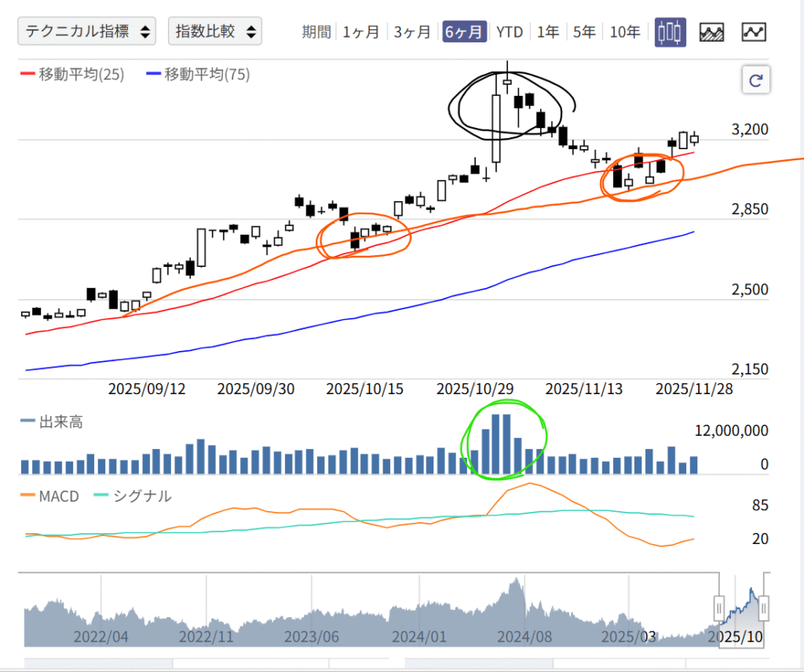Show the 10年 chart range
The width and height of the screenshot is (804, 672).
click(x=625, y=32)
